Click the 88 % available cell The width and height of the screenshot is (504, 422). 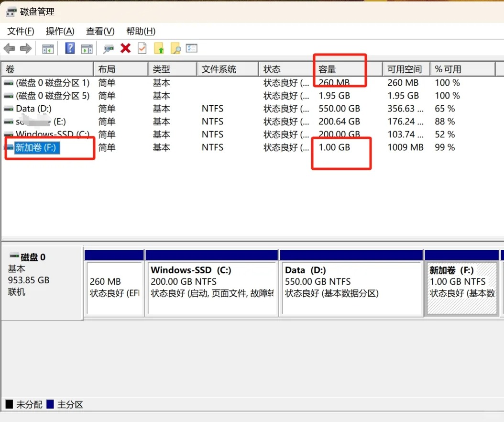[x=445, y=122]
